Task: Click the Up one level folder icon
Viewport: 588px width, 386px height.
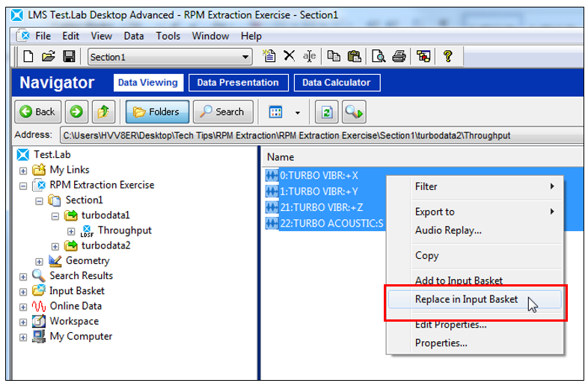Action: [102, 112]
